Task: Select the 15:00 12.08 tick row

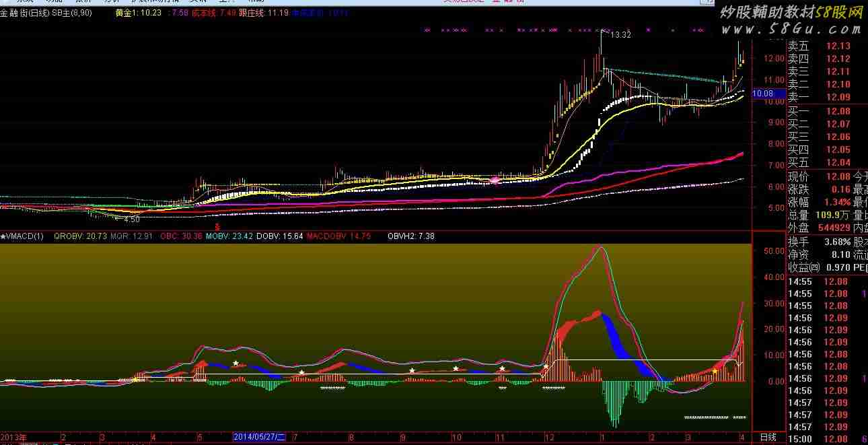Action: 826,439
